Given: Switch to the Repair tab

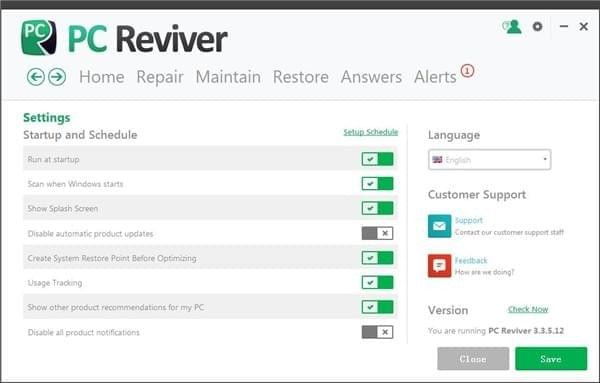Looking at the screenshot, I should (160, 77).
